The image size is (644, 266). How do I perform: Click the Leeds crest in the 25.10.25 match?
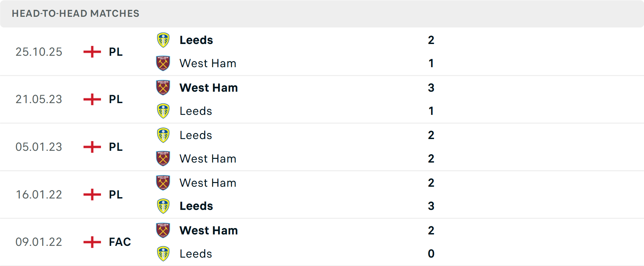tap(163, 40)
